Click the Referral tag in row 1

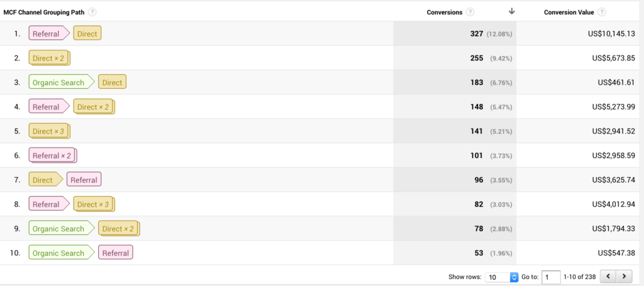pyautogui.click(x=46, y=33)
